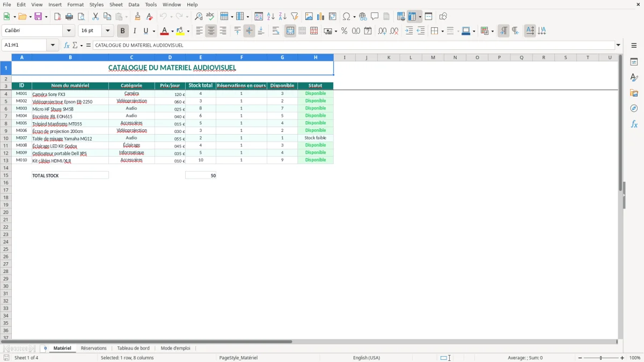The image size is (644, 362).
Task: Insert a hyperlink
Action: tap(363, 17)
